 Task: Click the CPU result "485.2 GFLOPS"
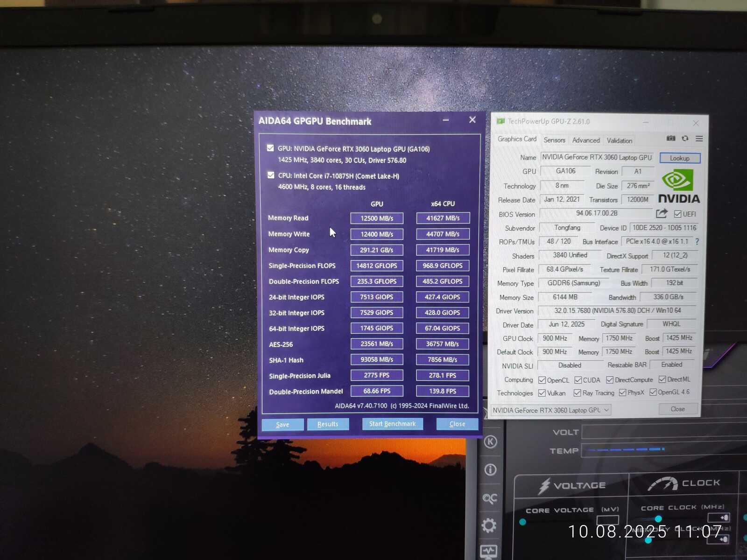443,281
